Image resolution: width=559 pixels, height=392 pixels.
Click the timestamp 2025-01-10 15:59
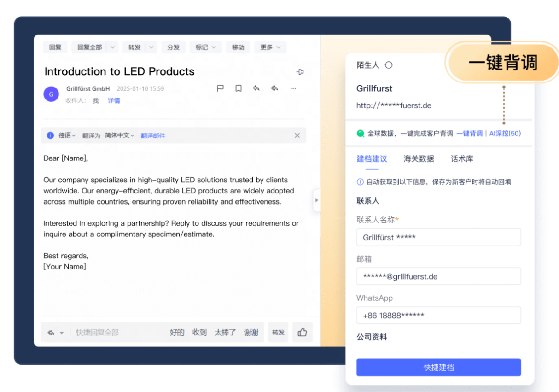click(x=140, y=88)
